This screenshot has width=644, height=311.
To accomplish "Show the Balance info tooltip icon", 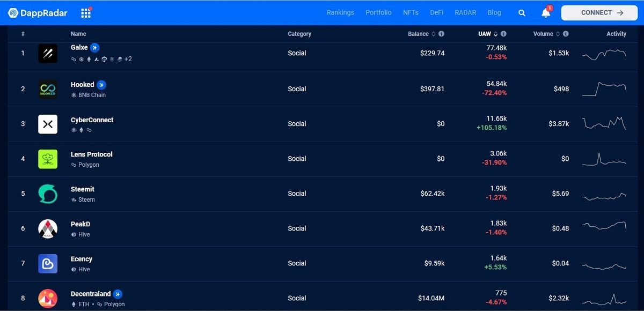I will coord(441,34).
